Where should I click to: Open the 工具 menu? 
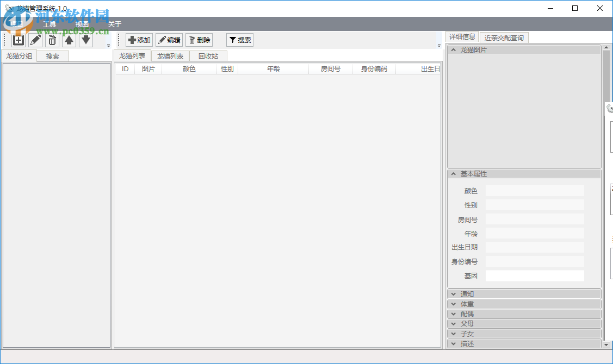(x=49, y=24)
